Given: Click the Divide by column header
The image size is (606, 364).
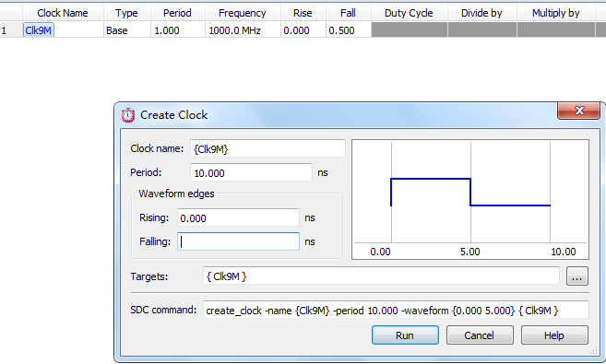Looking at the screenshot, I should tap(481, 13).
